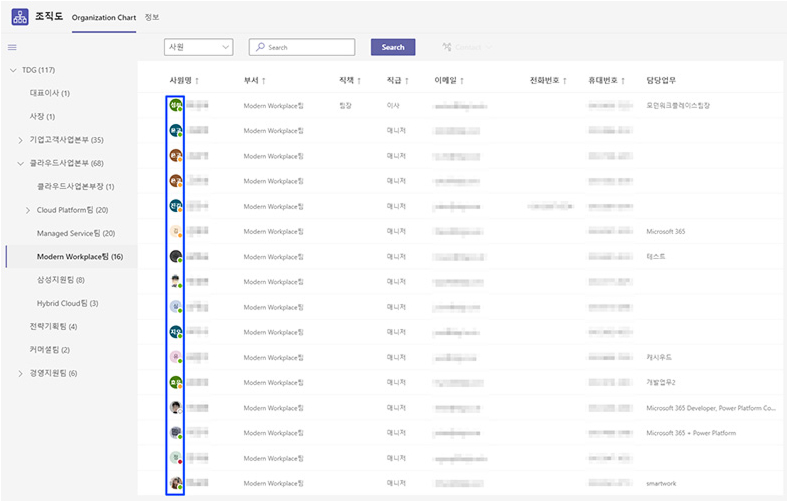
Task: Sort the table by 부서 arrow
Action: (263, 81)
